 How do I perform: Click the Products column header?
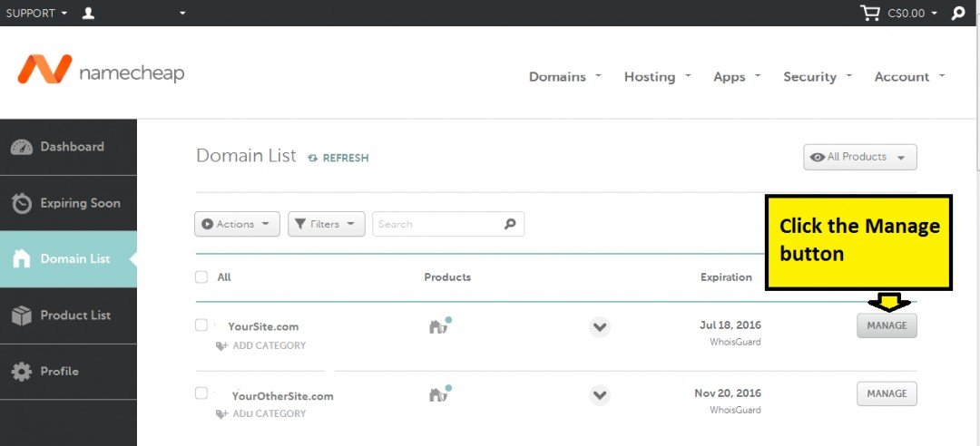(x=447, y=276)
